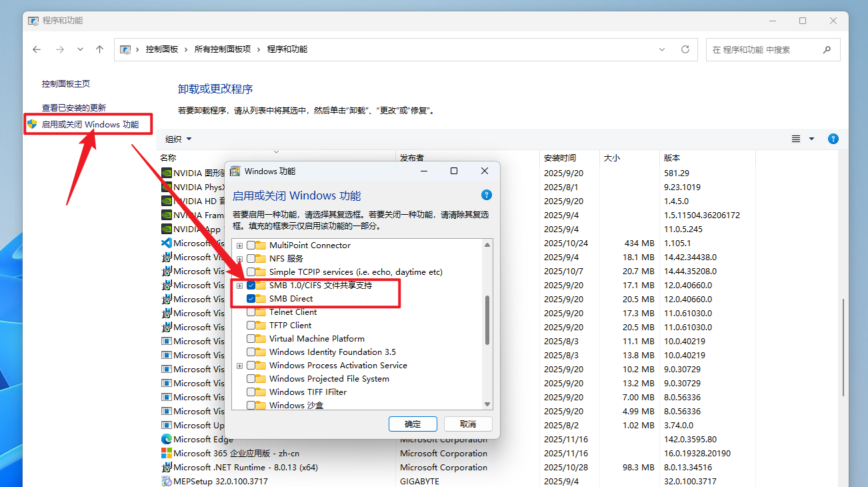Click the forward navigation arrow
Screen dimensions: 868x487
pyautogui.click(x=59, y=49)
